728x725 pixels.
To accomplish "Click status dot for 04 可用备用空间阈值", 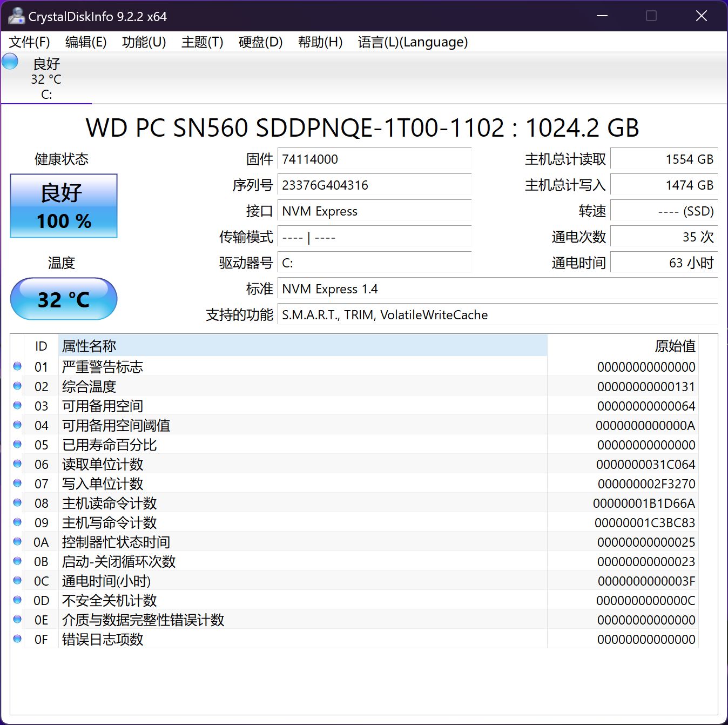I will [x=17, y=425].
